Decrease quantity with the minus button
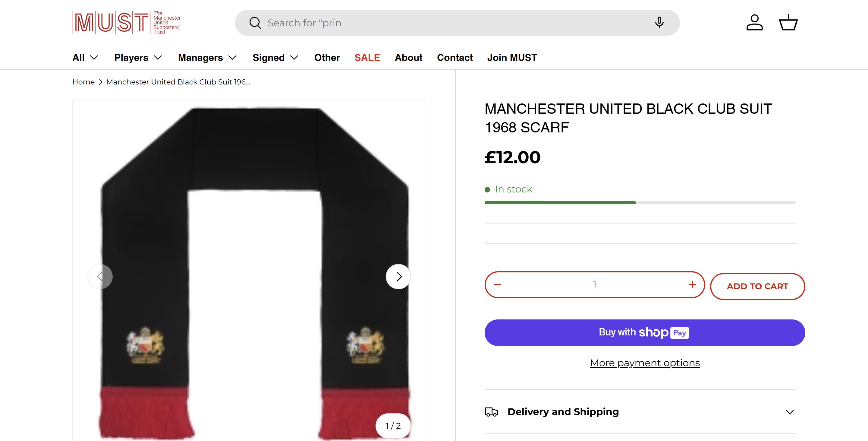Screen dimensions: 868x441 click(497, 285)
